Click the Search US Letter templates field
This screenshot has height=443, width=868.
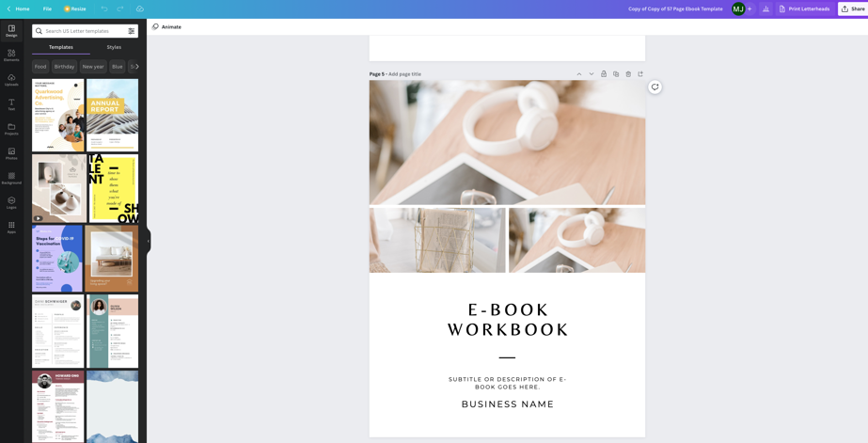click(83, 31)
